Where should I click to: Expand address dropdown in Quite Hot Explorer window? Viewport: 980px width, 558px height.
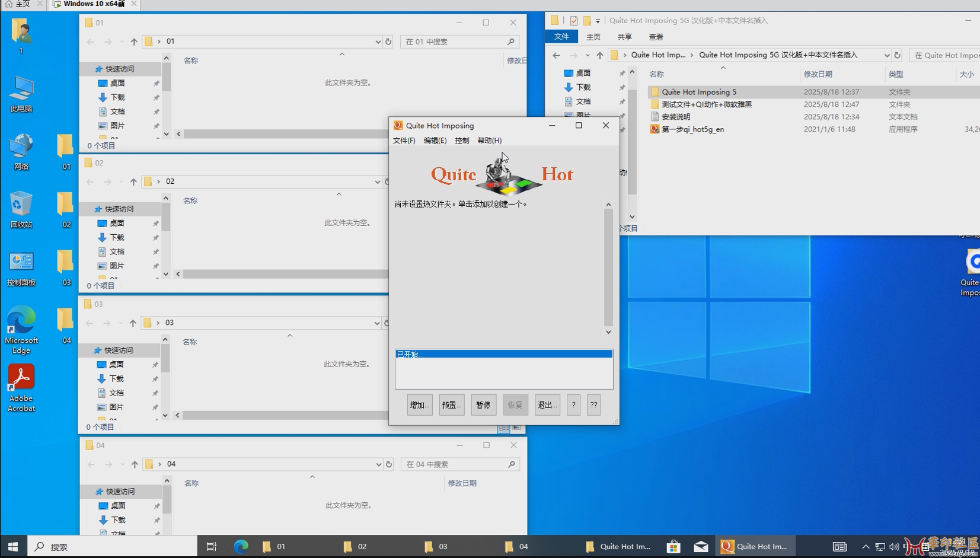point(887,55)
